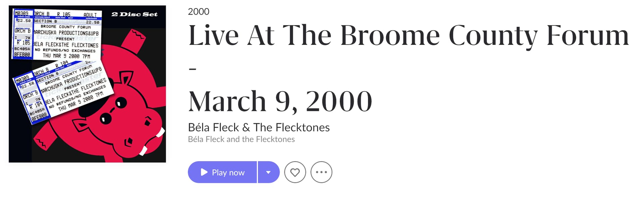
Task: Click the word Forum in the album title
Action: click(x=587, y=35)
